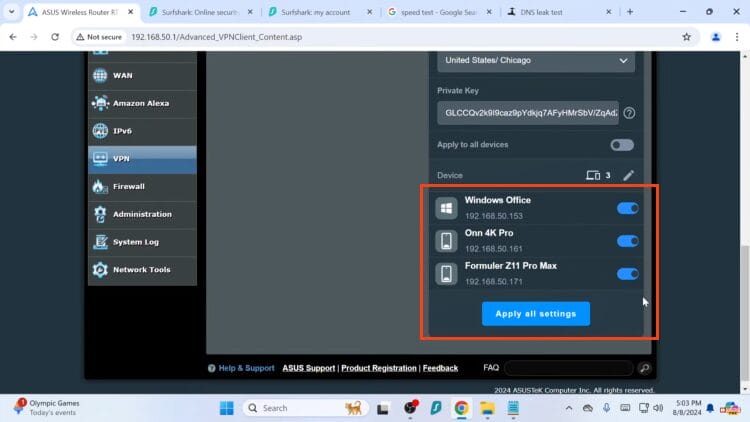750x422 pixels.
Task: Open the Private Key help question icon
Action: (629, 113)
